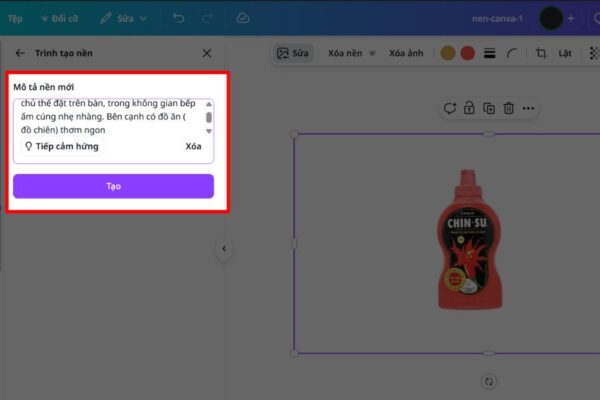
Task: Open the three-dot more options menu
Action: [x=528, y=108]
